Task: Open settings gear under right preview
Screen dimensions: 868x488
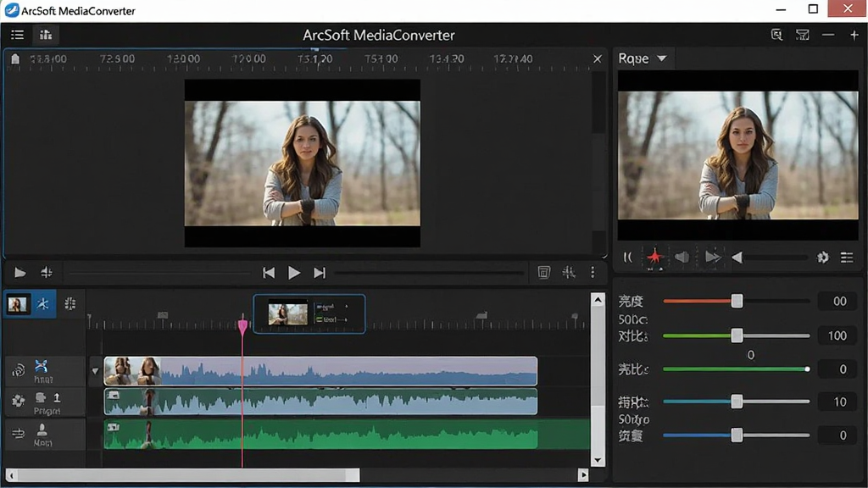Action: click(822, 258)
